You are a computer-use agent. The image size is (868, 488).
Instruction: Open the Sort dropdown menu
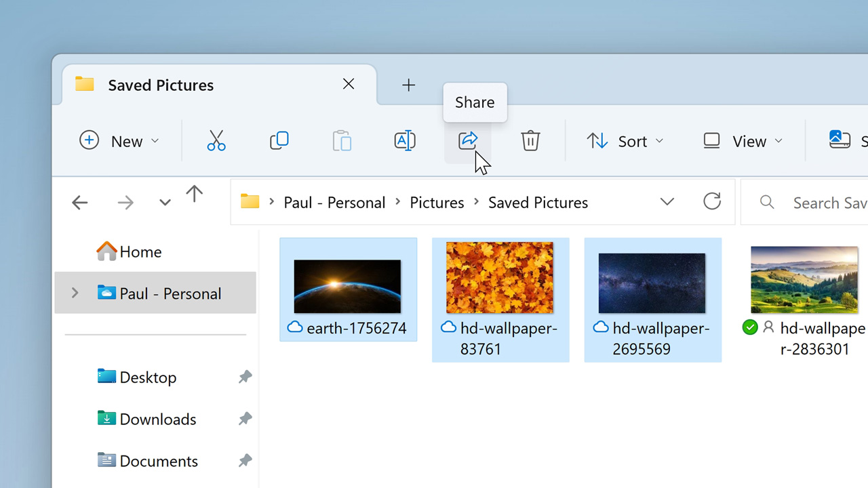tap(625, 141)
